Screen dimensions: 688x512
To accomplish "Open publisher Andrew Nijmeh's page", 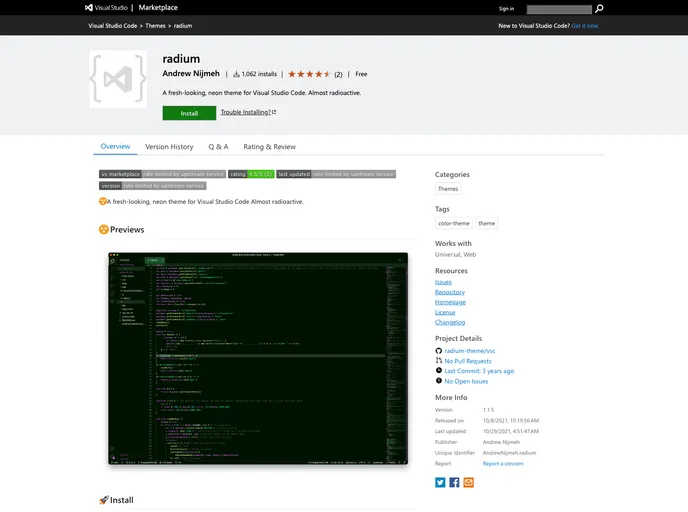I will click(x=191, y=73).
